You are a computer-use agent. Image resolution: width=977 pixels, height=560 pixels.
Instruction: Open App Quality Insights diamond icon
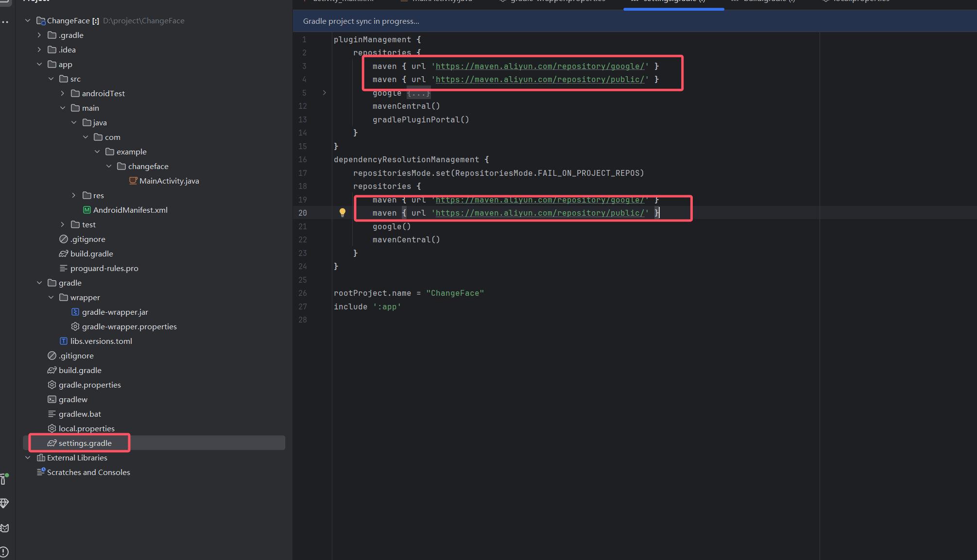pos(4,503)
